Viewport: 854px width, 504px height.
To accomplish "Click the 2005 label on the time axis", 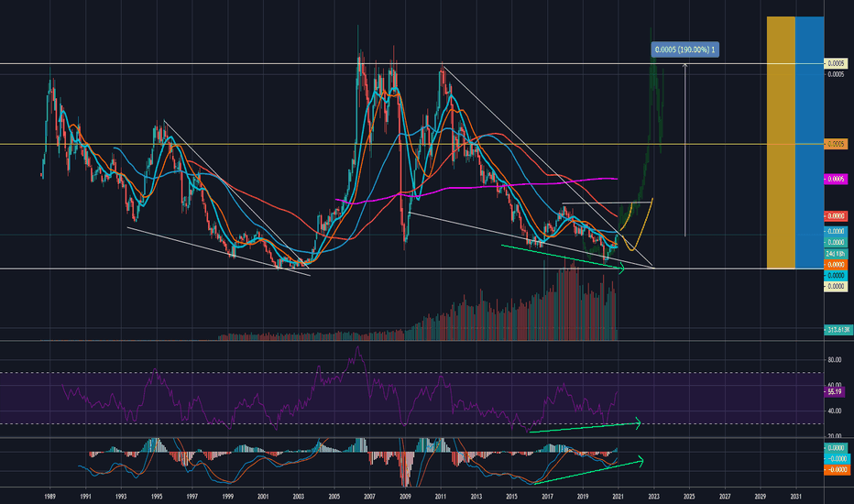I will 334,497.
